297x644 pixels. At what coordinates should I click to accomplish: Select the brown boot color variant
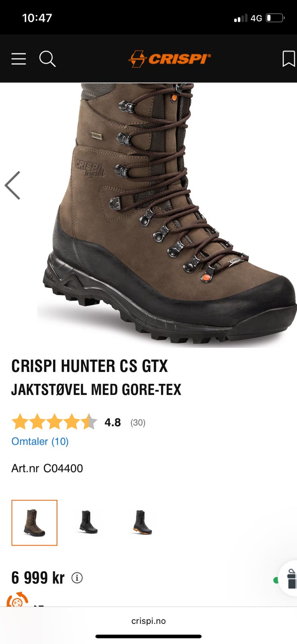click(35, 523)
